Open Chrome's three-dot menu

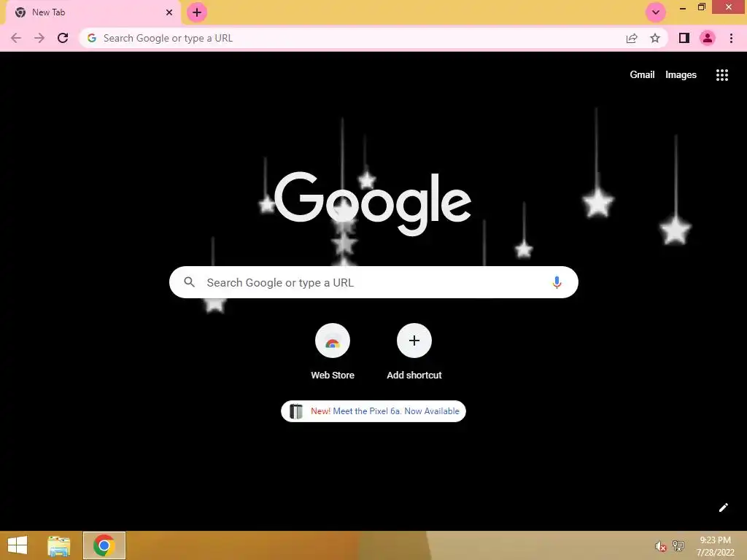click(x=731, y=38)
